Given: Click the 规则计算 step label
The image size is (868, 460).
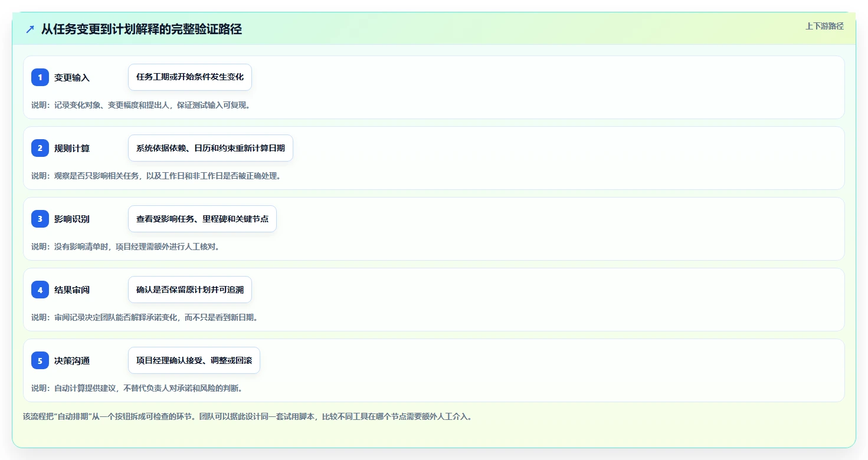Looking at the screenshot, I should point(72,148).
